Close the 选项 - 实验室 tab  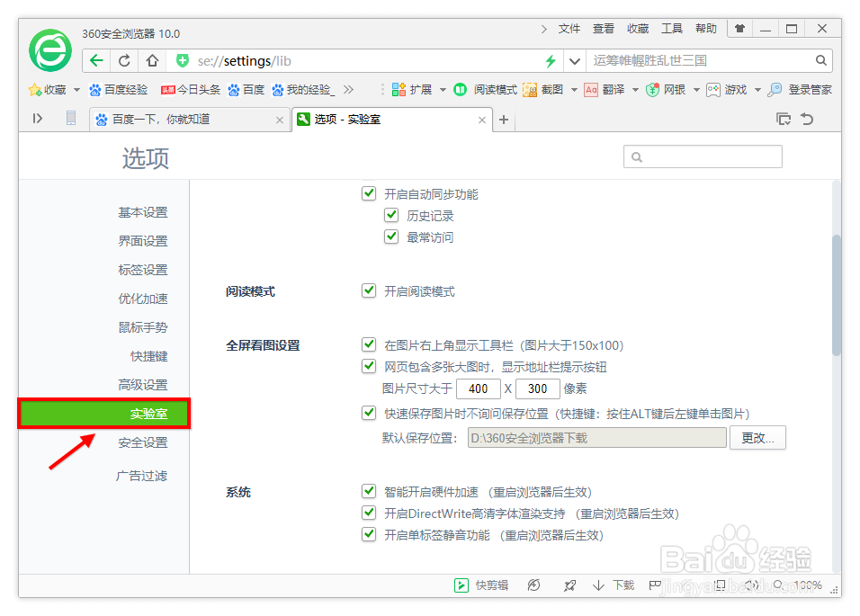point(481,120)
